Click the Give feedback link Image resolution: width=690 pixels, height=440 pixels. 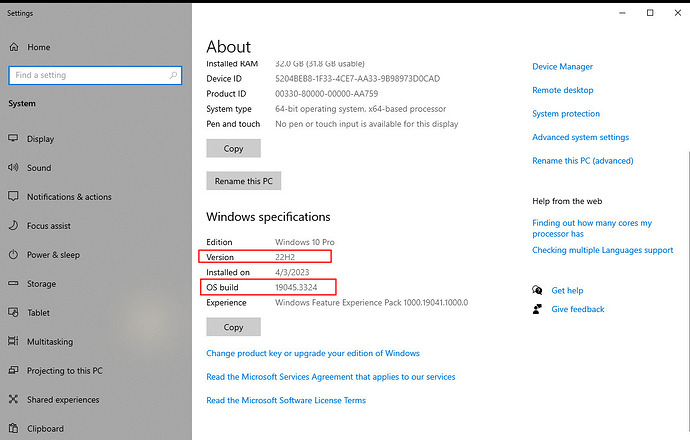[578, 309]
